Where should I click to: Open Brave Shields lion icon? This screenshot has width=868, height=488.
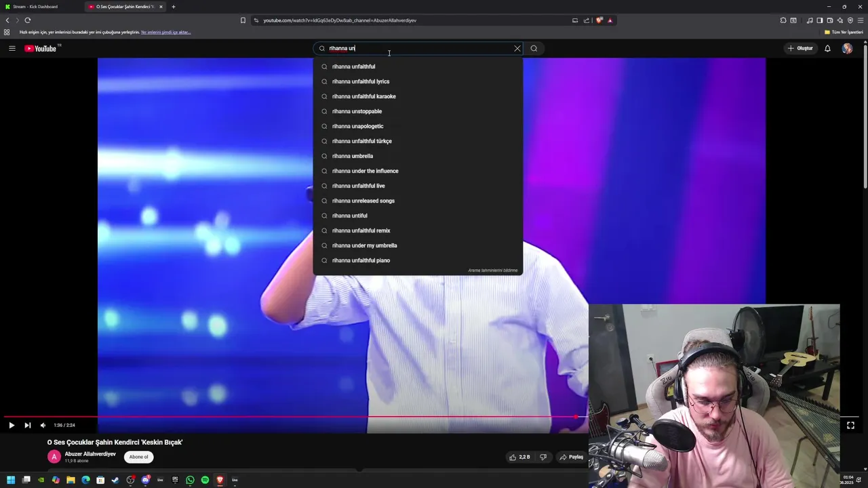[599, 20]
